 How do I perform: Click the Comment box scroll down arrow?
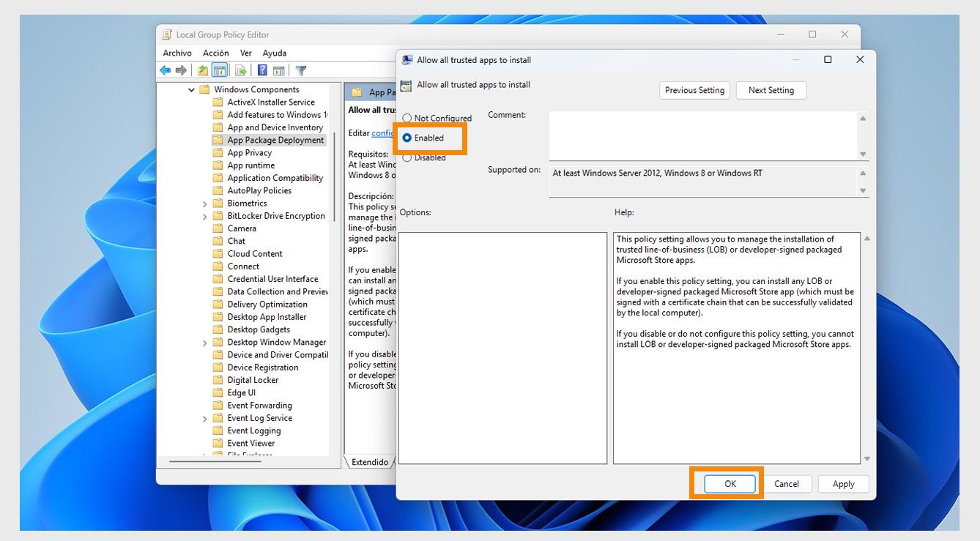pos(863,154)
